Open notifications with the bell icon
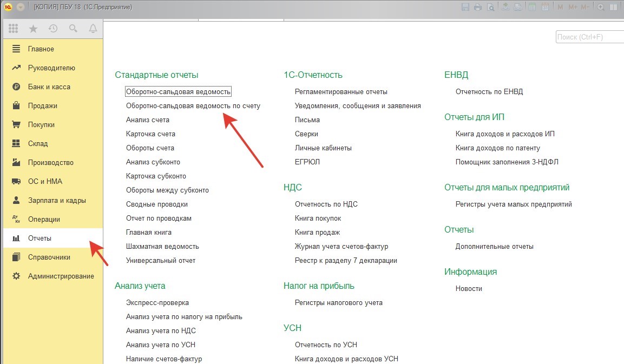Image resolution: width=624 pixels, height=364 pixels. point(93,29)
